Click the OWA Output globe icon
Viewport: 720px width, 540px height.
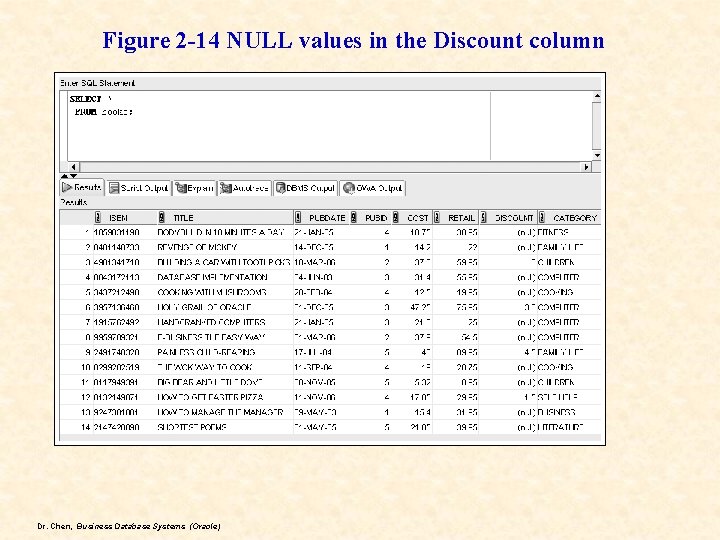349,188
